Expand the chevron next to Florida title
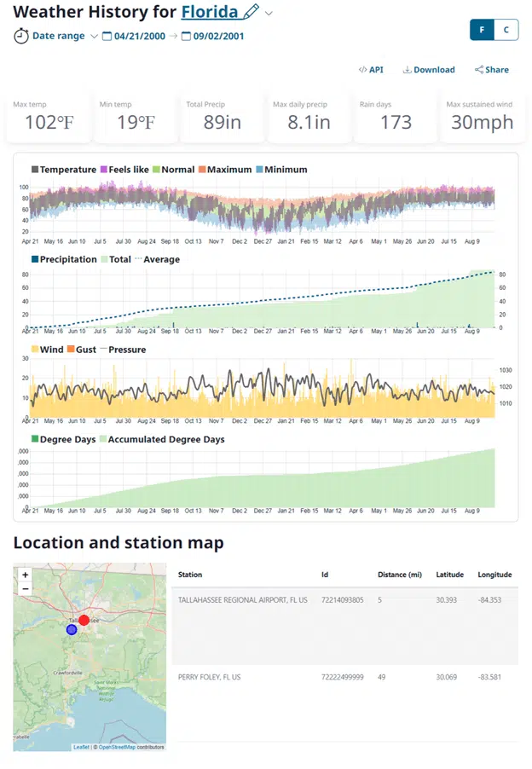Viewport: 532px width, 769px height. point(269,14)
